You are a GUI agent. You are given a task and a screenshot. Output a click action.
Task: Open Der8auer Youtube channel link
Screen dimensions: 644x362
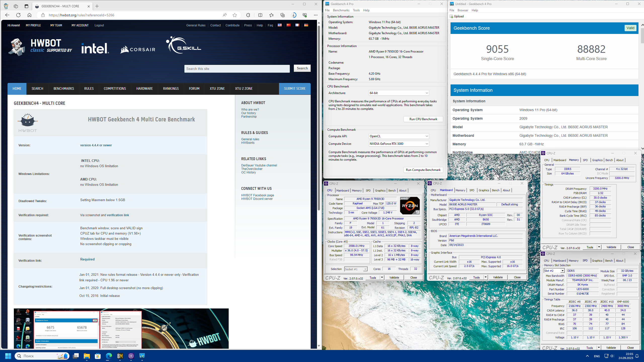[259, 165]
